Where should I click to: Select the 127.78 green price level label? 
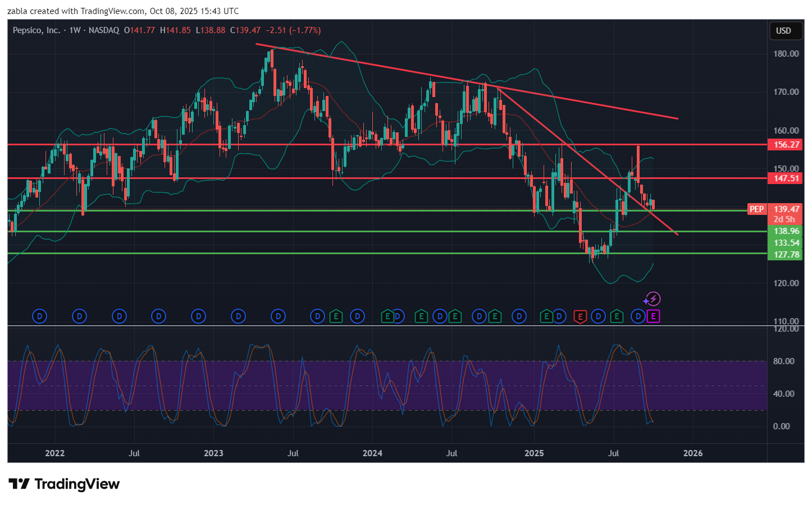786,255
